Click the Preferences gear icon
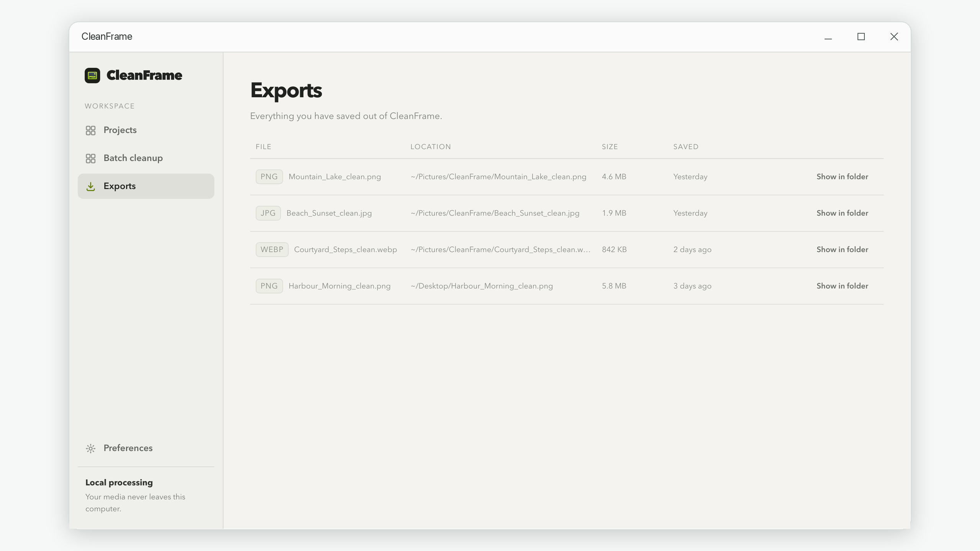The image size is (980, 551). coord(91,448)
